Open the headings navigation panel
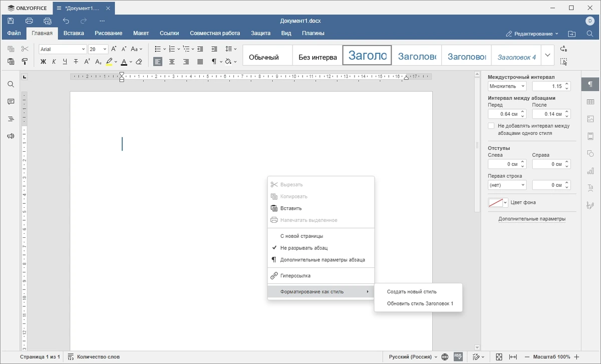The image size is (601, 364). point(11,119)
